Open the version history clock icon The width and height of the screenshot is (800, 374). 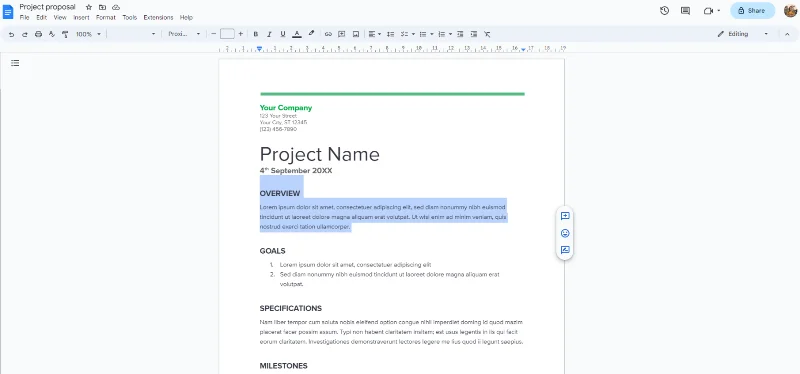click(x=664, y=11)
